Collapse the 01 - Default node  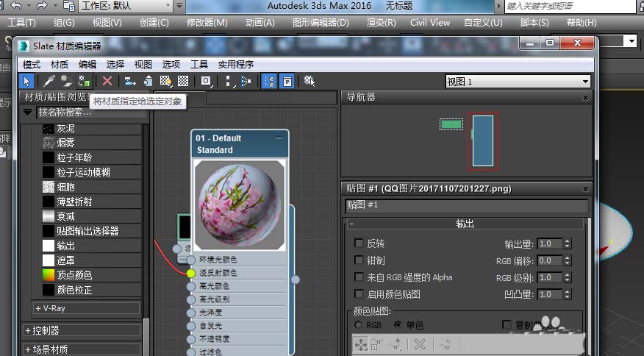279,138
